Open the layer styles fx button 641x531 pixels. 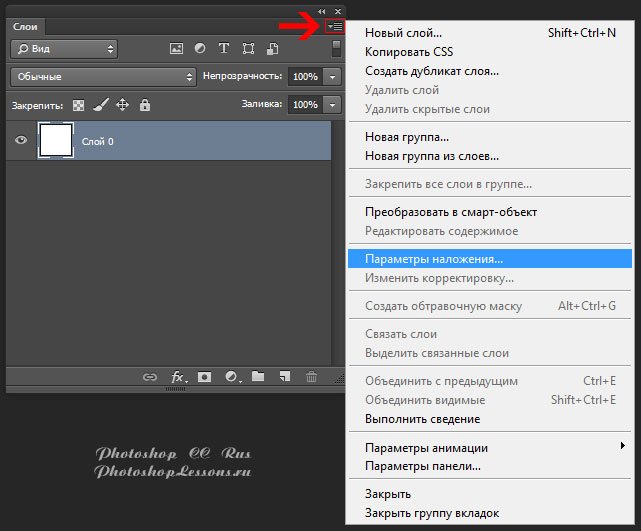tap(179, 377)
